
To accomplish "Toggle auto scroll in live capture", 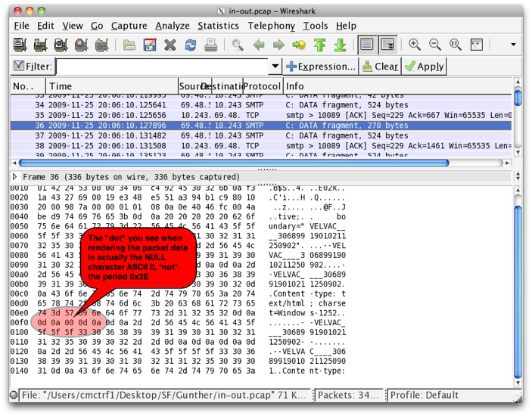I will tap(387, 45).
